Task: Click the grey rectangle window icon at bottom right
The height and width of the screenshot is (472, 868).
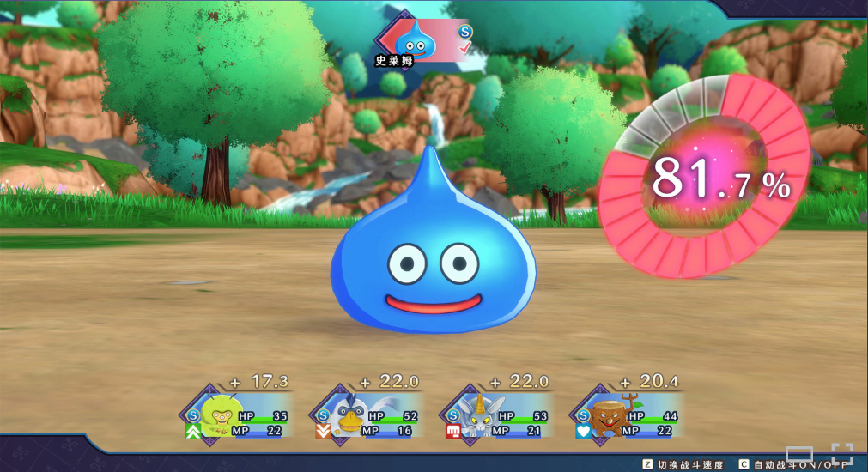Action: coord(798,454)
